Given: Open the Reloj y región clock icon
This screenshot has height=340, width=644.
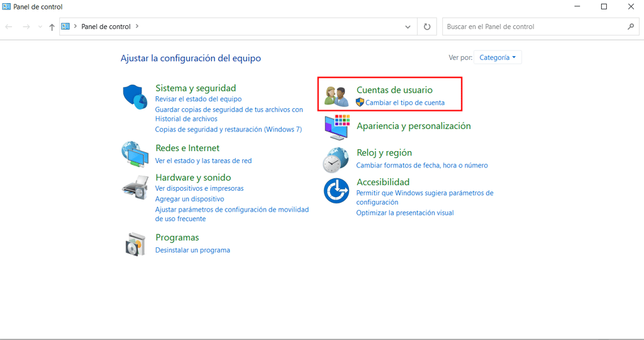Looking at the screenshot, I should click(x=336, y=160).
